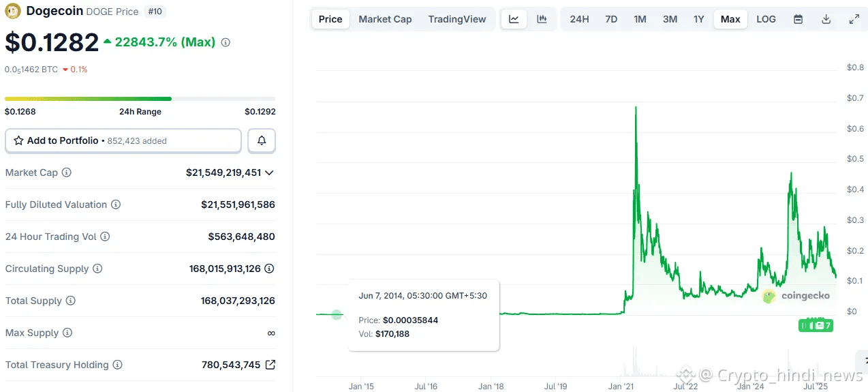Image resolution: width=868 pixels, height=392 pixels.
Task: Open the calendar date range picker
Action: pos(798,19)
